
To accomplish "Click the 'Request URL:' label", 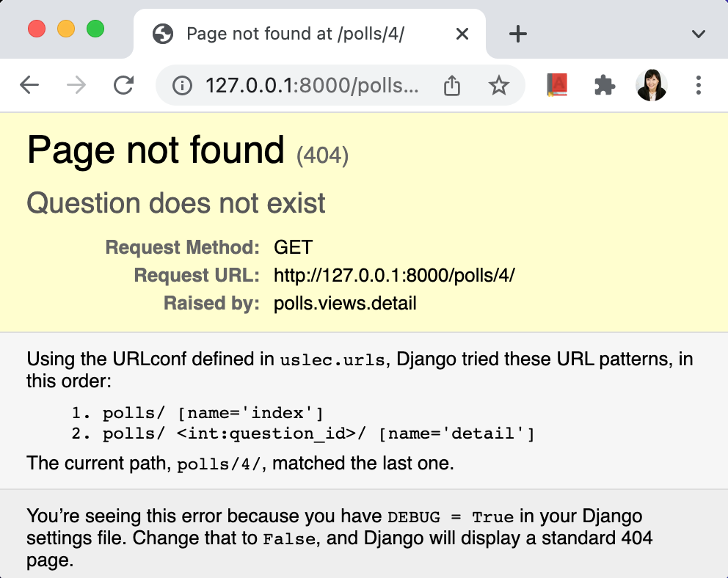I will [197, 275].
